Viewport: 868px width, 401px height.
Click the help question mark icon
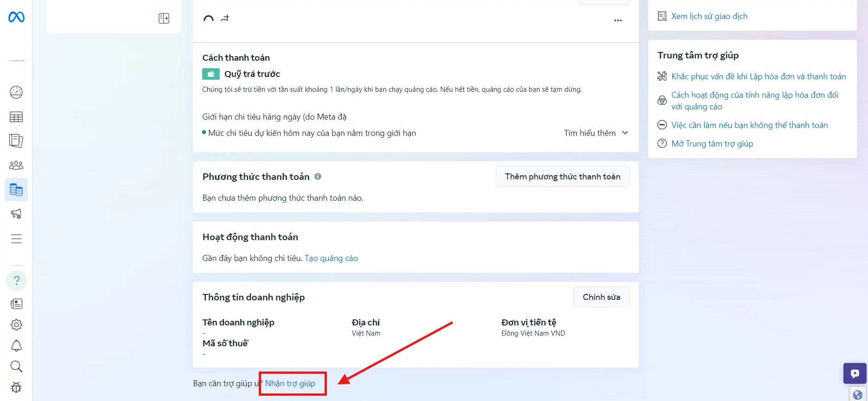pyautogui.click(x=16, y=280)
